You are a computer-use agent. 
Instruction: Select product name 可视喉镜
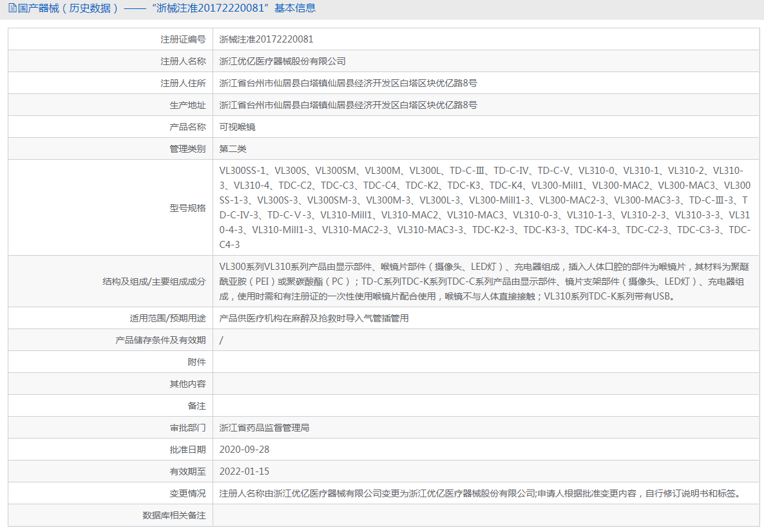pos(236,126)
